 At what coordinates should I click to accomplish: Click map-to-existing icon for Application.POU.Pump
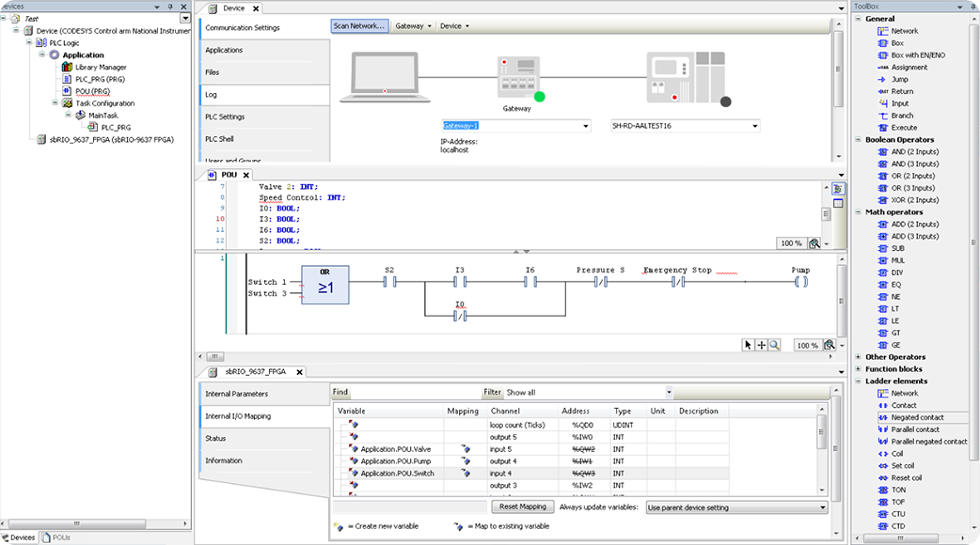coord(465,461)
